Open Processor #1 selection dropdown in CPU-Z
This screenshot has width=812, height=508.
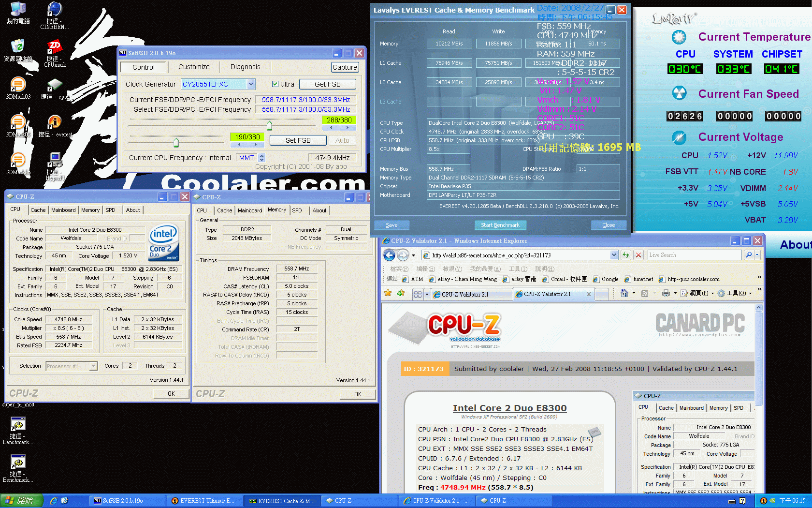point(93,366)
